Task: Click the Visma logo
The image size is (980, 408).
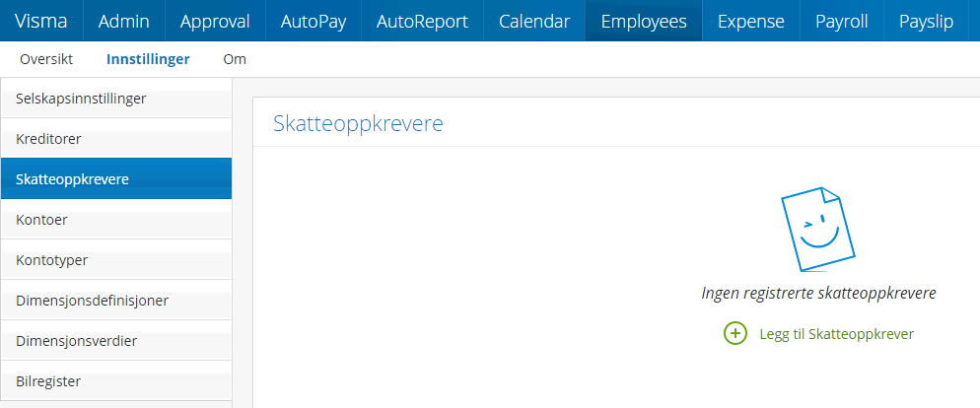Action: coord(41,21)
